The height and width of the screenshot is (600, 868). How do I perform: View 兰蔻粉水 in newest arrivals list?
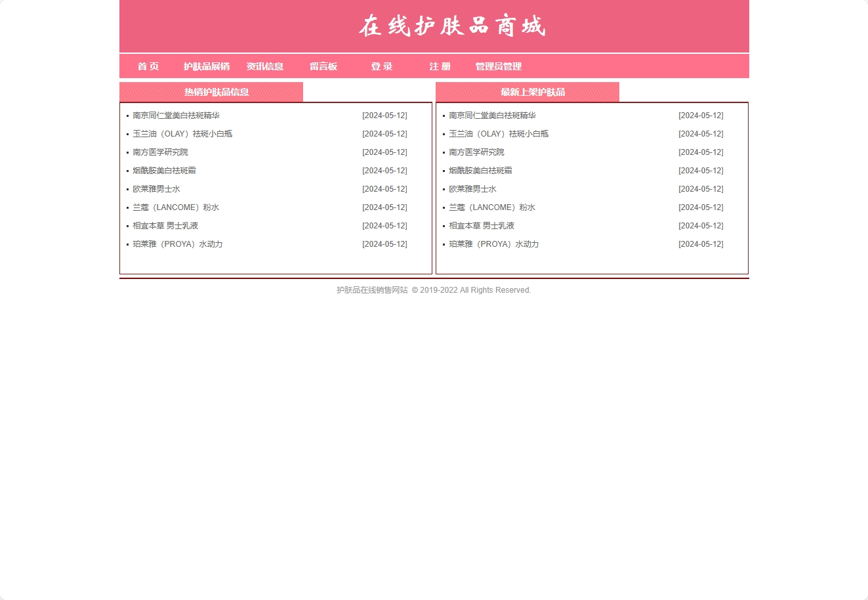[x=492, y=207]
